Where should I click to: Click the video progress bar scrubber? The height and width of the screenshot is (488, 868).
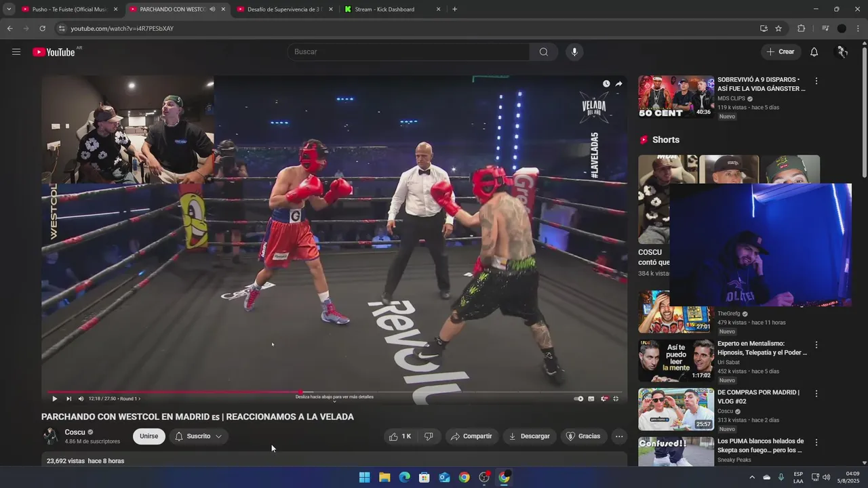point(301,392)
